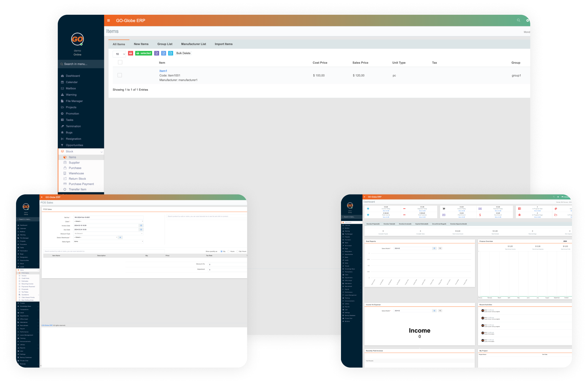Click the Bulk Delete button
This screenshot has height=385, width=588.
tap(183, 53)
